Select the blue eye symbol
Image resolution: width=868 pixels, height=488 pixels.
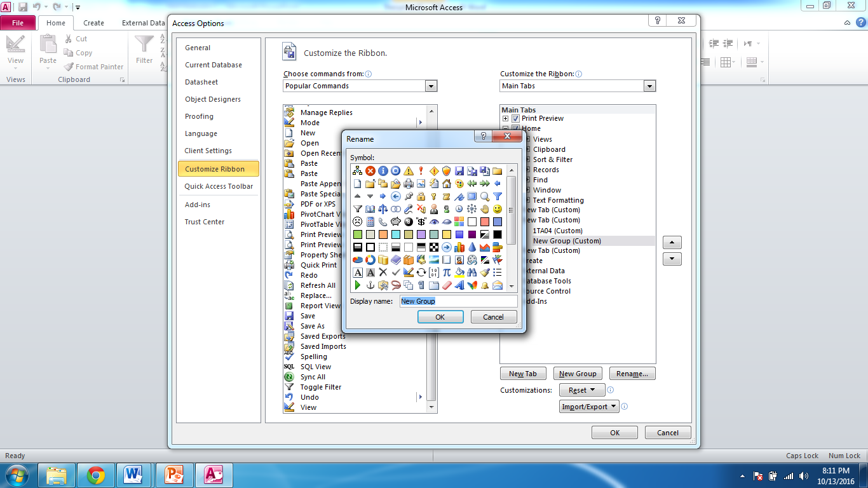tap(433, 222)
